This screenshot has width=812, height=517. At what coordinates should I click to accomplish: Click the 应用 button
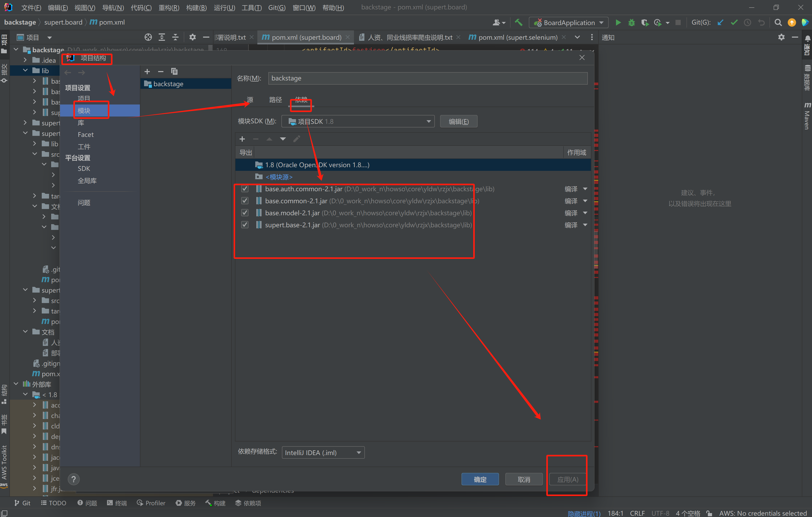pos(568,479)
